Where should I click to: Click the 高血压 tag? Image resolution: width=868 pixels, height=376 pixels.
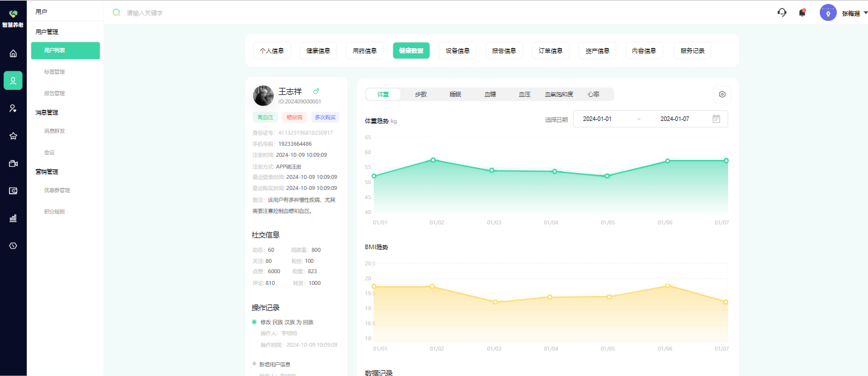click(266, 117)
